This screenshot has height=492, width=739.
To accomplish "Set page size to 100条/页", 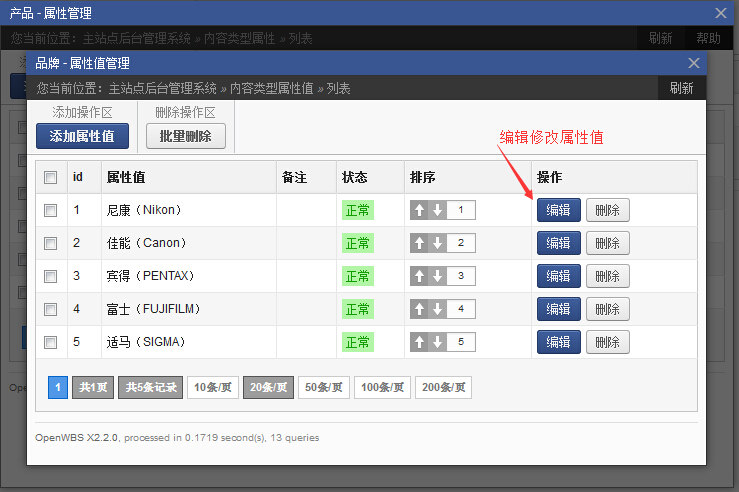I will [381, 387].
